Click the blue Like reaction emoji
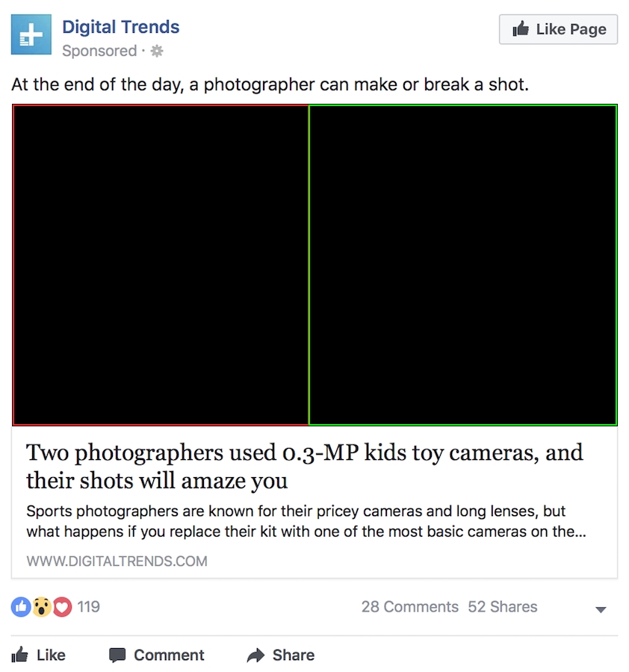The height and width of the screenshot is (672, 629). (21, 607)
